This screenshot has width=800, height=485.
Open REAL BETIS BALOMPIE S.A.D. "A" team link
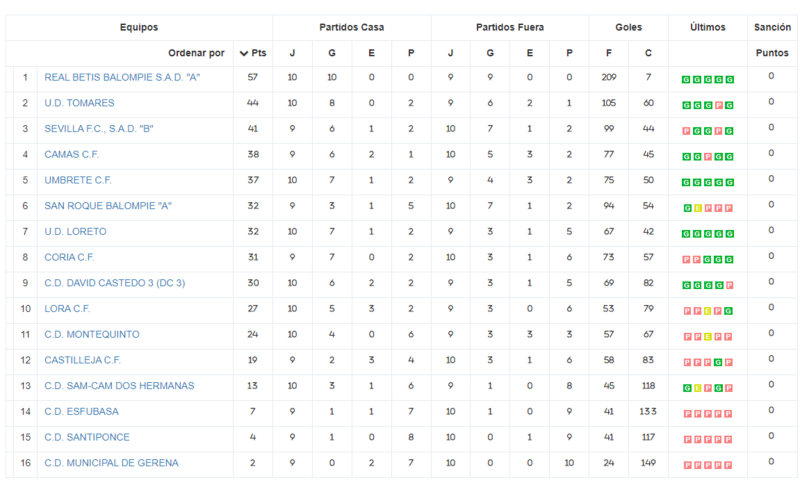click(x=122, y=78)
